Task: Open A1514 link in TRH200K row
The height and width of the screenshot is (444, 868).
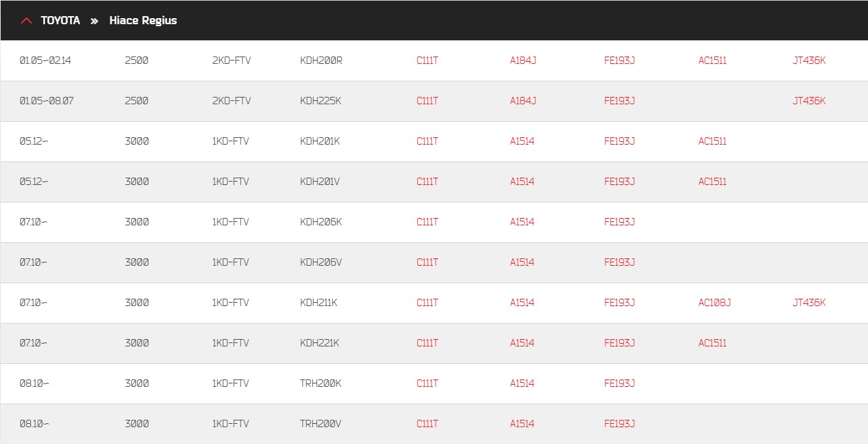Action: coord(522,383)
